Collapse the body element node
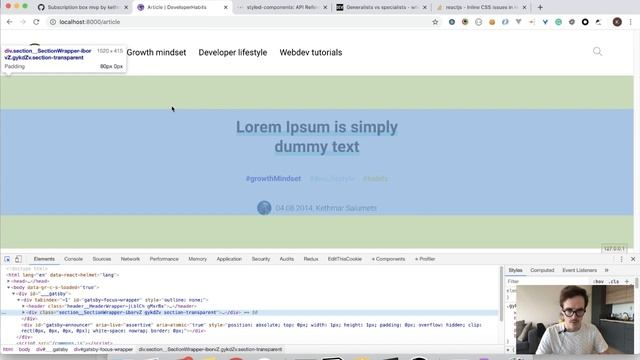Viewport: 640px width, 360px height. (8, 287)
